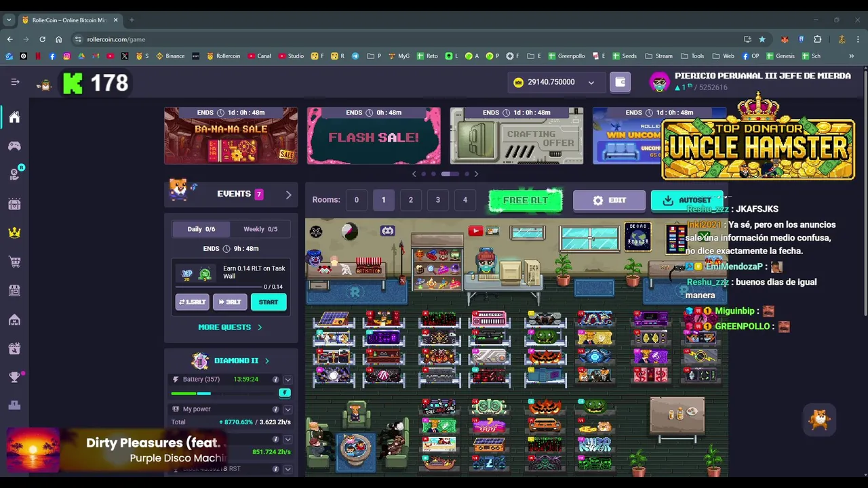The height and width of the screenshot is (488, 868).
Task: Click the FREE RLT button
Action: [526, 200]
